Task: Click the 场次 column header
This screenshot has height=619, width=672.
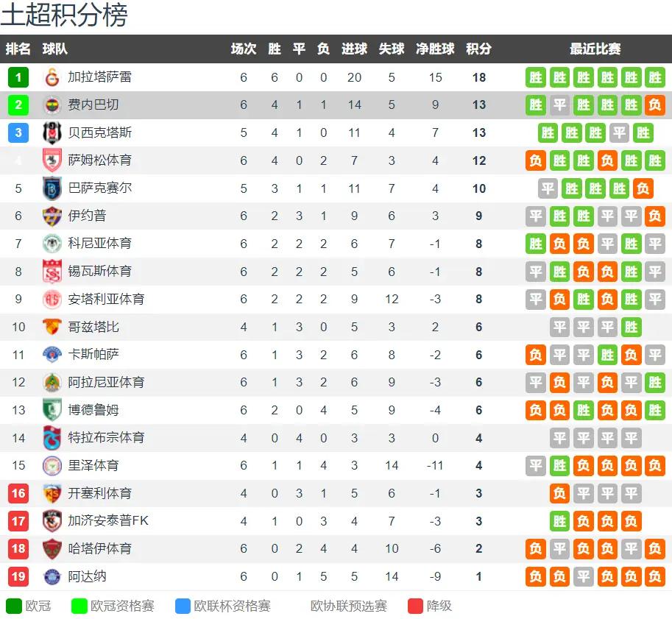Action: point(244,49)
